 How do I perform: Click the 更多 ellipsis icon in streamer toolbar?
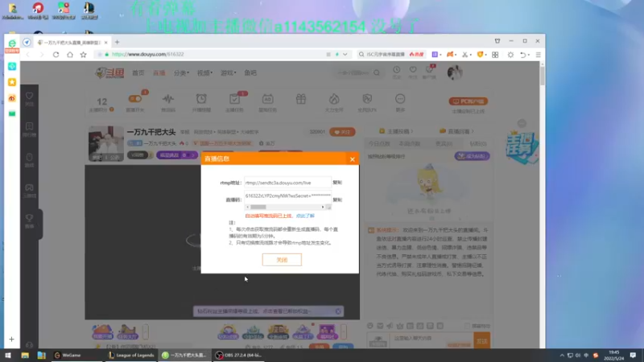coord(400,99)
